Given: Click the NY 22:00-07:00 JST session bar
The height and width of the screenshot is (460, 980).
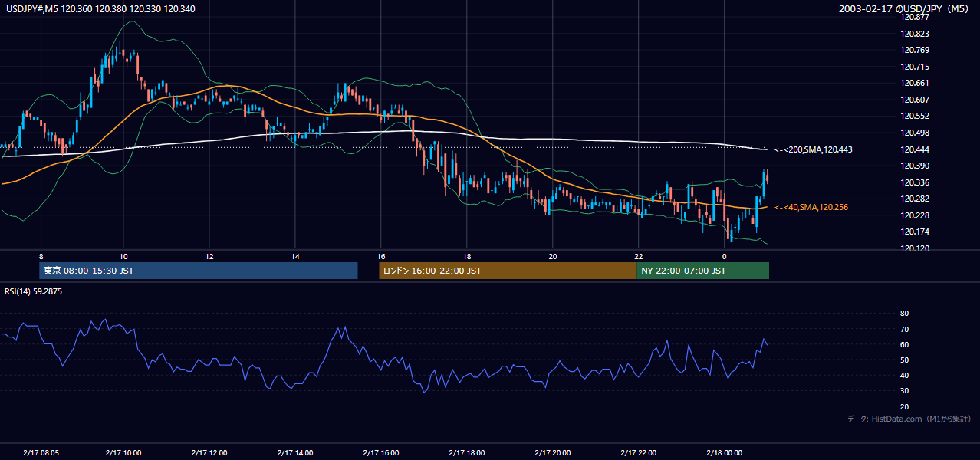Looking at the screenshot, I should click(x=702, y=271).
